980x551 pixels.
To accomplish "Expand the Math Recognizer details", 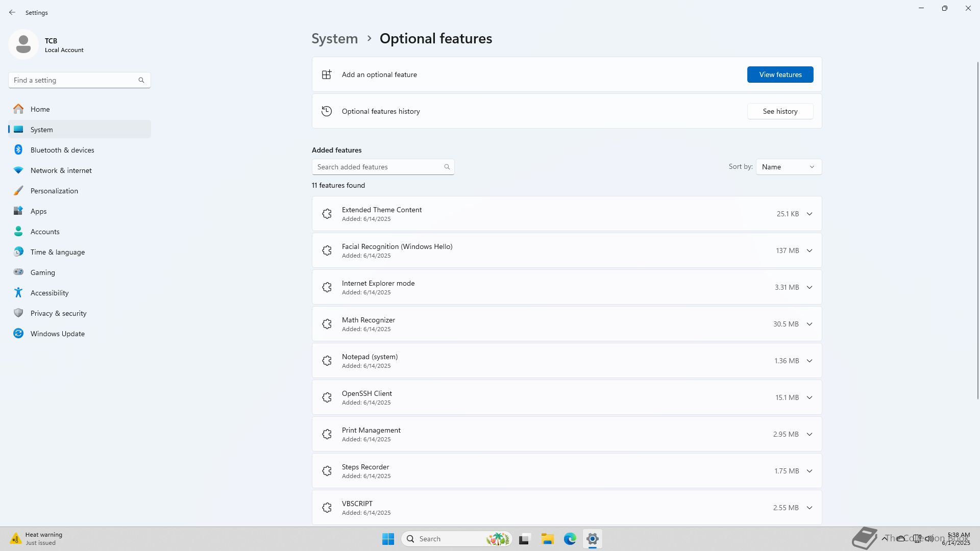I will tap(809, 324).
